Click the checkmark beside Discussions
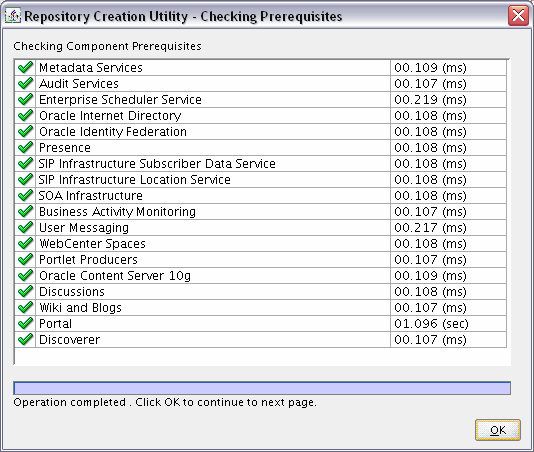The height and width of the screenshot is (452, 534). pos(26,292)
